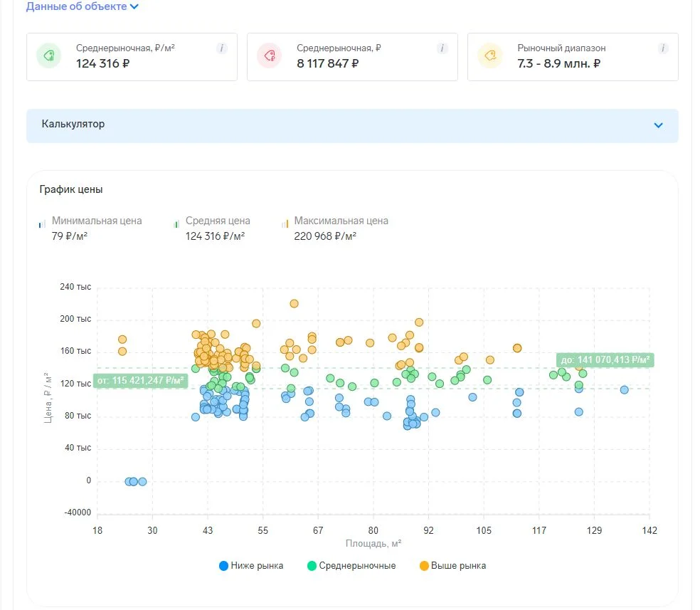
Task: Toggle 'Среднерыночные' legend series
Action: [352, 566]
